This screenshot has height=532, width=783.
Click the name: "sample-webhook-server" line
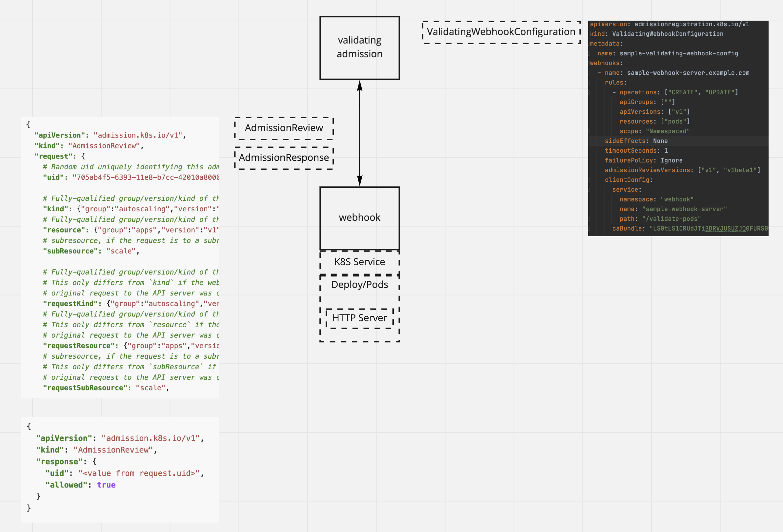673,209
